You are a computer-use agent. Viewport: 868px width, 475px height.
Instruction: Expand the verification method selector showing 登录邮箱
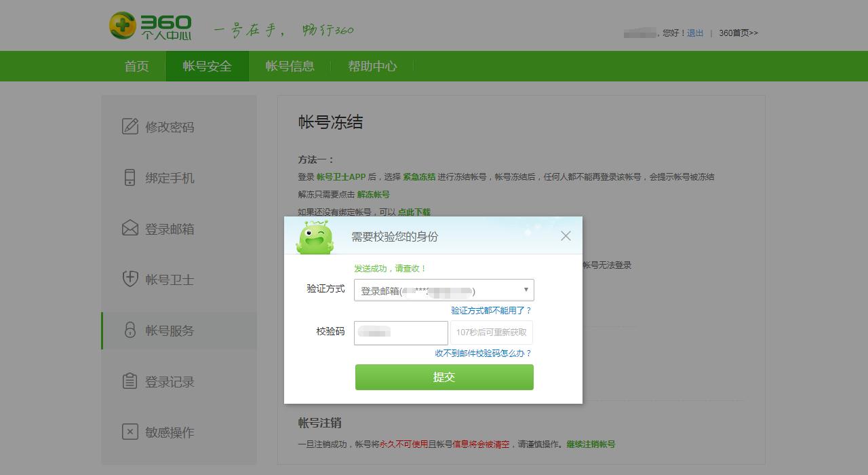[x=444, y=289]
